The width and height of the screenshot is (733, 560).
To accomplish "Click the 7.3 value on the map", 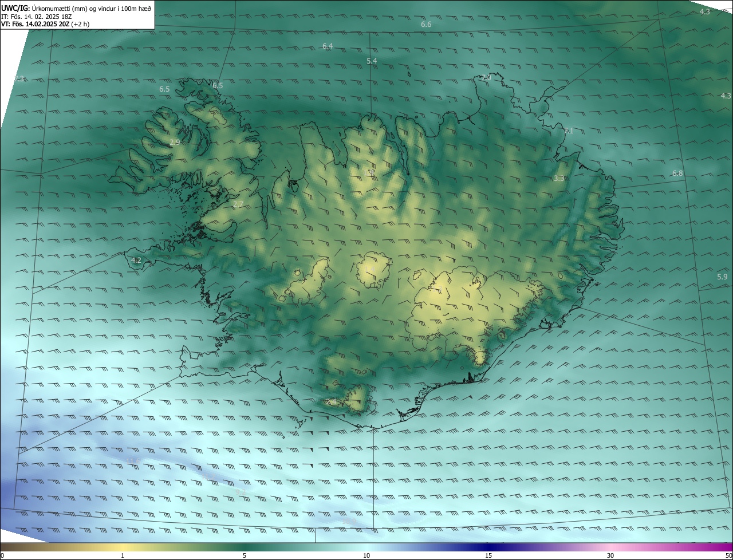I will [x=19, y=78].
